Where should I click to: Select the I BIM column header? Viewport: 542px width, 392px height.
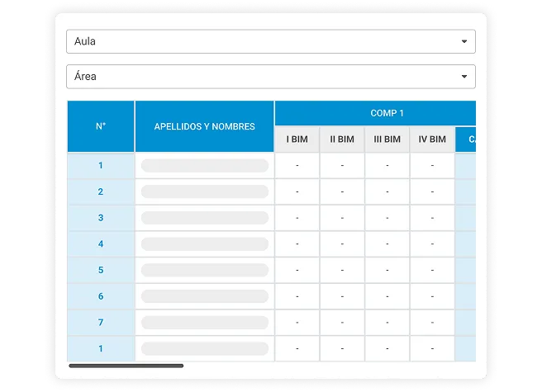297,139
